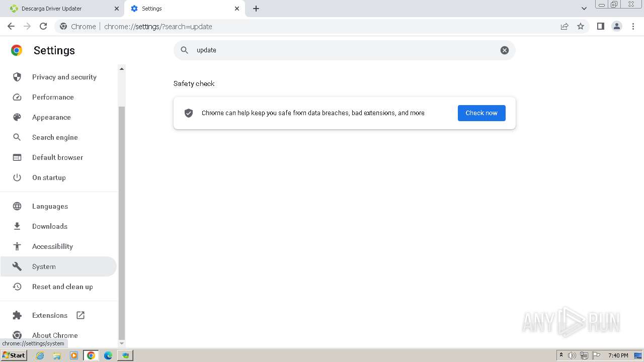Open the tab search dropdown arrow

pos(584,9)
